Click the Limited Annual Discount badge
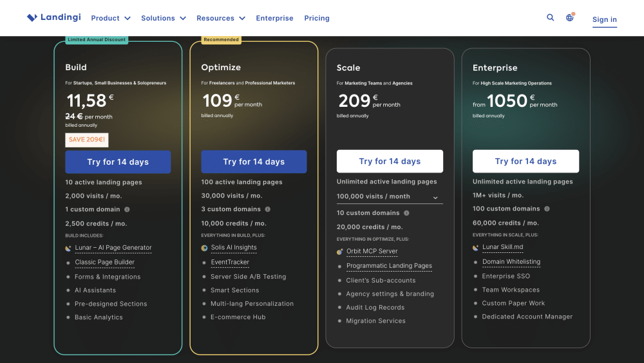Viewport: 644px width, 363px height. pyautogui.click(x=97, y=40)
